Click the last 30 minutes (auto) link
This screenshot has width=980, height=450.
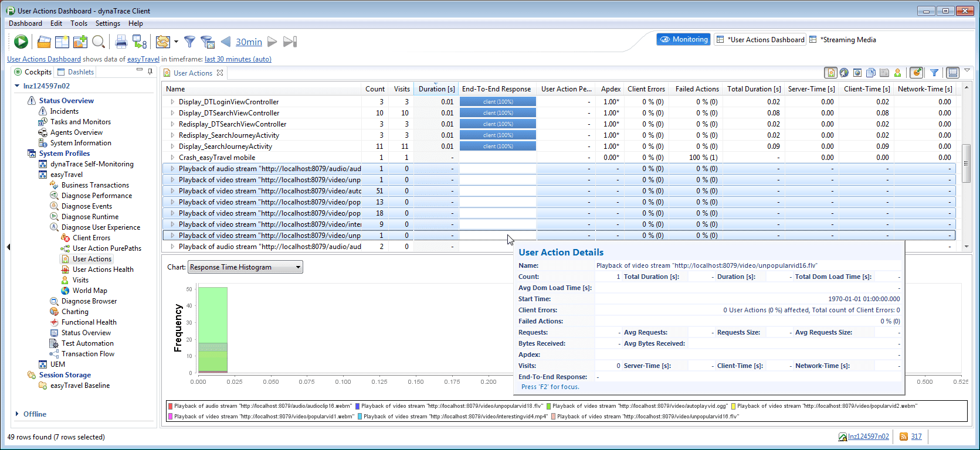(238, 59)
